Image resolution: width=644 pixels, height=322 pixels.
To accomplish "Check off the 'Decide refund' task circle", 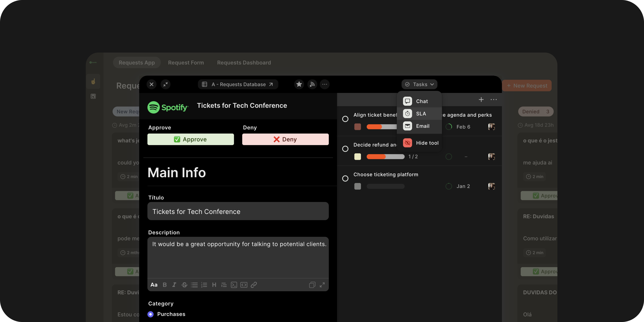I will tap(345, 149).
